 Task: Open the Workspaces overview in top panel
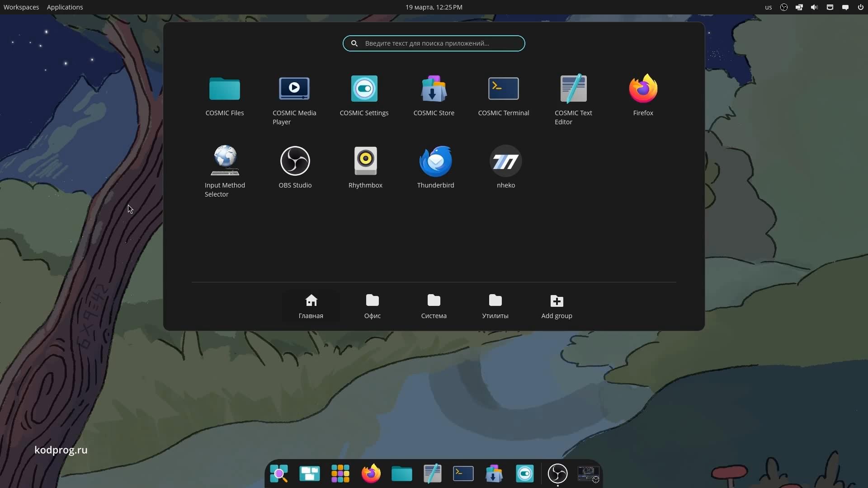pyautogui.click(x=21, y=7)
